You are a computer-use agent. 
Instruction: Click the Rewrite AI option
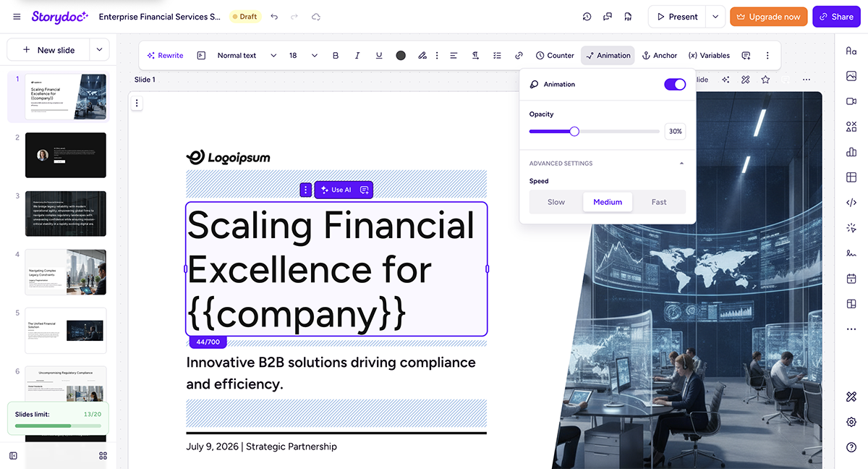165,55
